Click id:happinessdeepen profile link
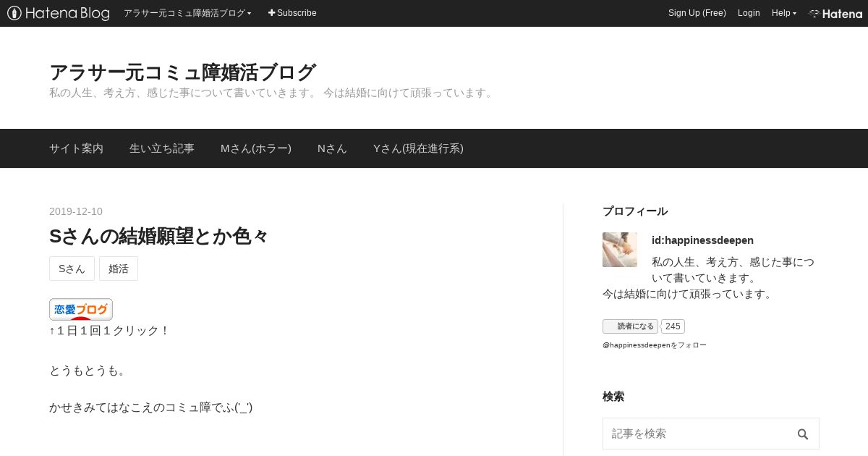Image resolution: width=868 pixels, height=456 pixels. click(702, 240)
